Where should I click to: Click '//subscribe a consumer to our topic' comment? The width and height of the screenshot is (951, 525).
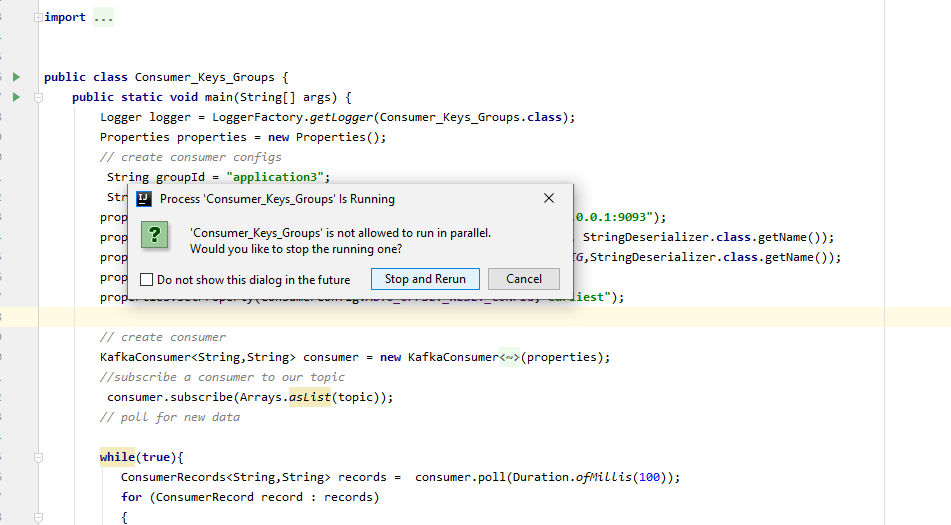click(x=222, y=377)
